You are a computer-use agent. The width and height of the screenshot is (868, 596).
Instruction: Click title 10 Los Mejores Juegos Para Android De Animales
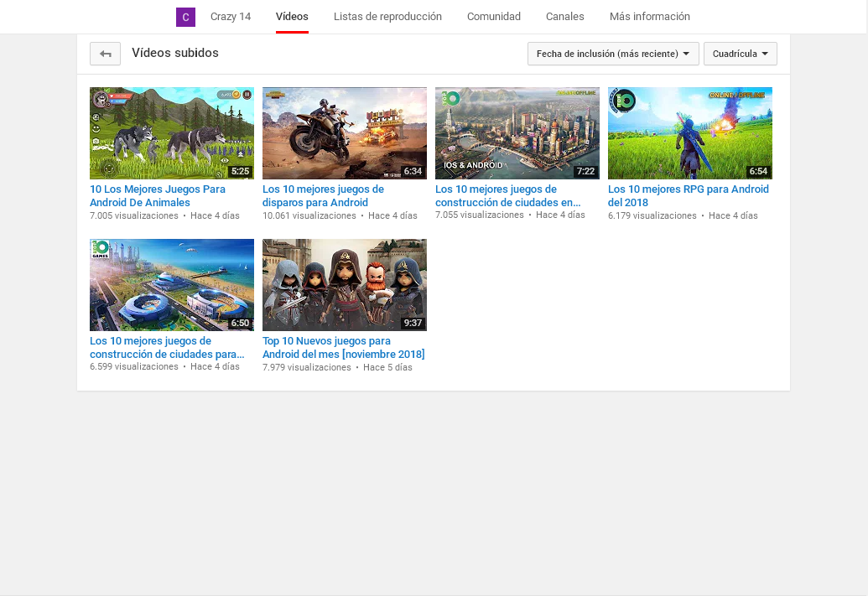point(157,196)
